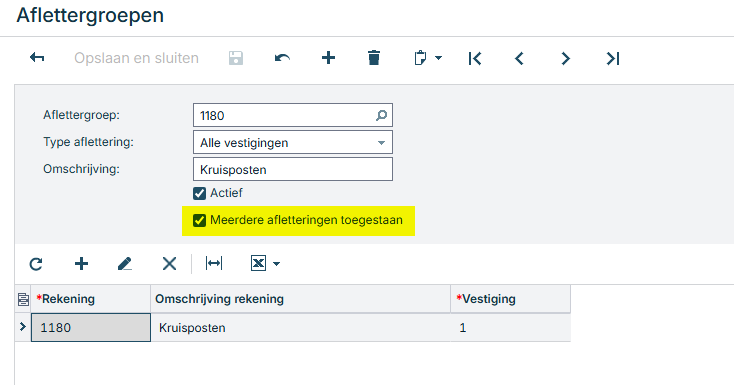Click the clipboard icon in toolbar
The height and width of the screenshot is (385, 734).
click(x=420, y=58)
